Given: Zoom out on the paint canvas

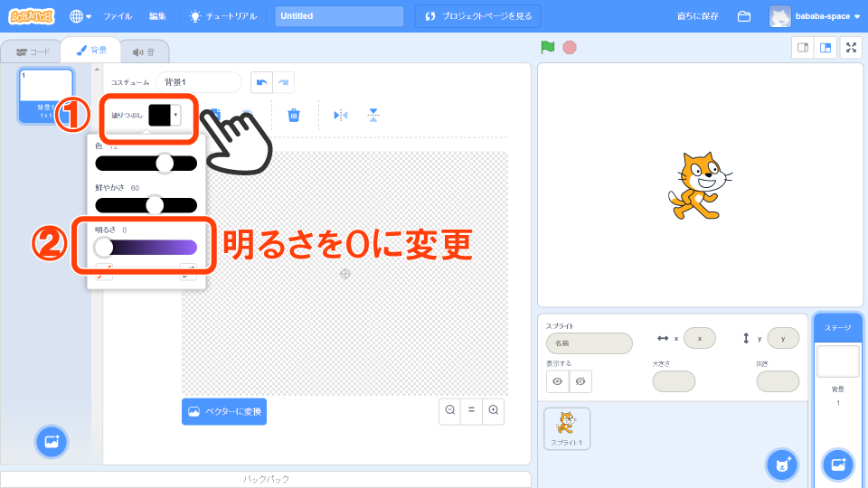Looking at the screenshot, I should [x=449, y=410].
